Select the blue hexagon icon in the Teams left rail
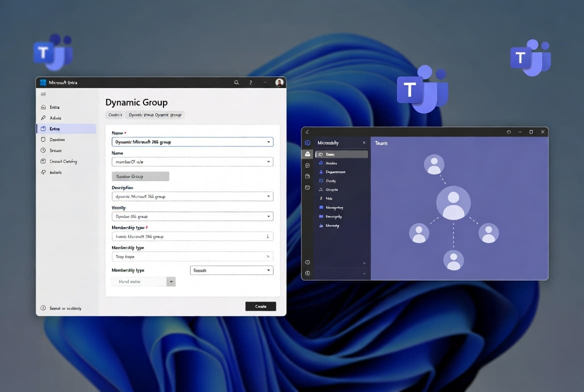Viewport: 584px width, 392px height. point(307,142)
